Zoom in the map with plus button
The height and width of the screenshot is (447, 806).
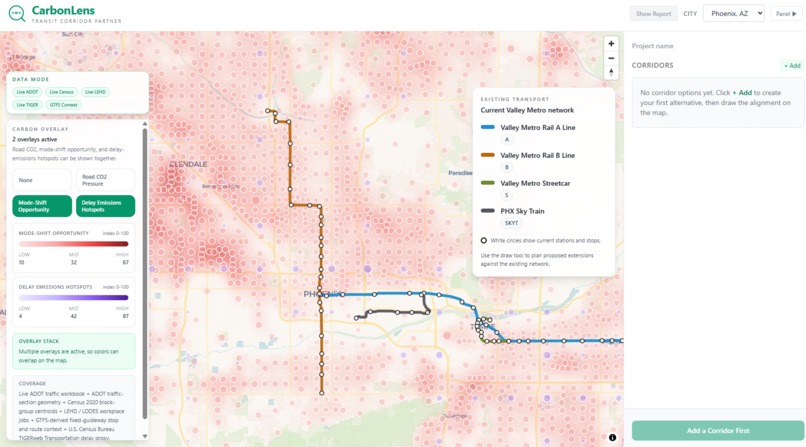click(x=611, y=44)
